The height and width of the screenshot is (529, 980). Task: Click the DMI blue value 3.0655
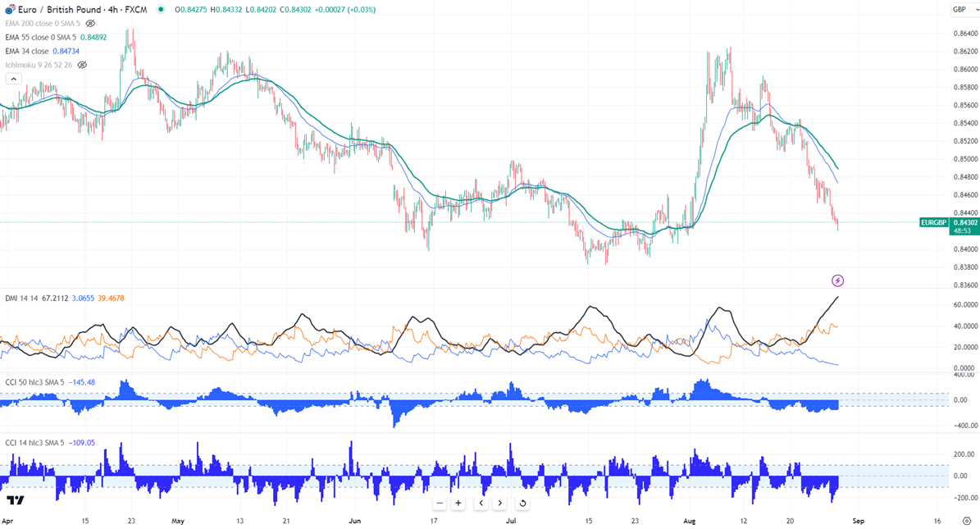(83, 299)
